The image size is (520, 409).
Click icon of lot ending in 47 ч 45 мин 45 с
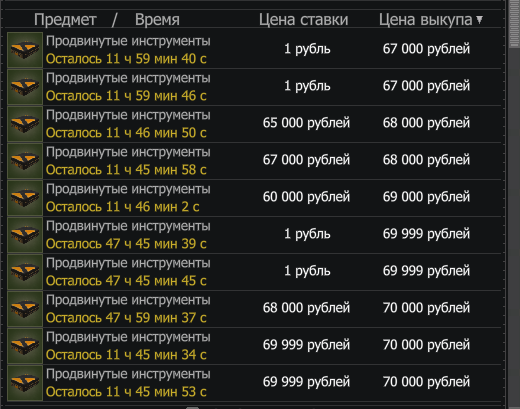(x=25, y=272)
